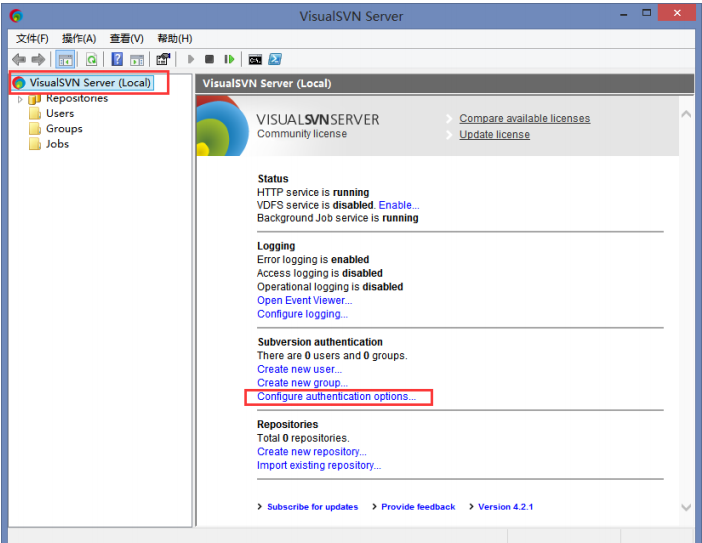
Task: Open Help via the question mark icon
Action: coord(117,59)
